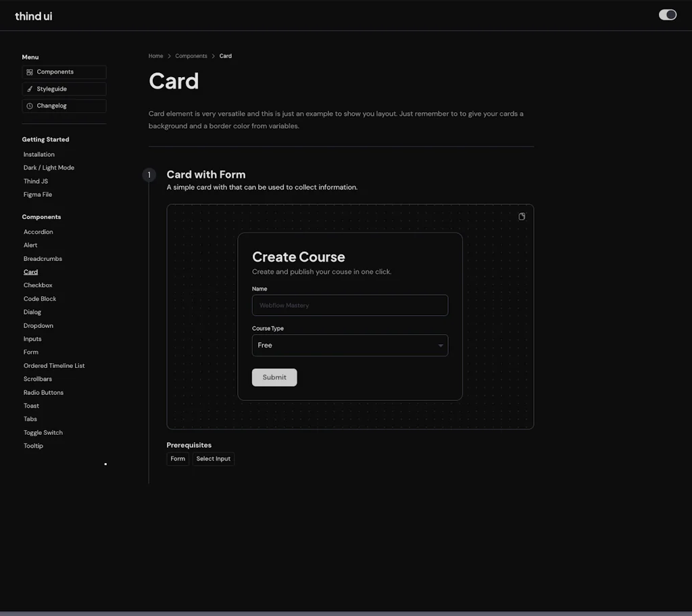The width and height of the screenshot is (692, 616).
Task: Open Components from the breadcrumb trail
Action: (191, 55)
